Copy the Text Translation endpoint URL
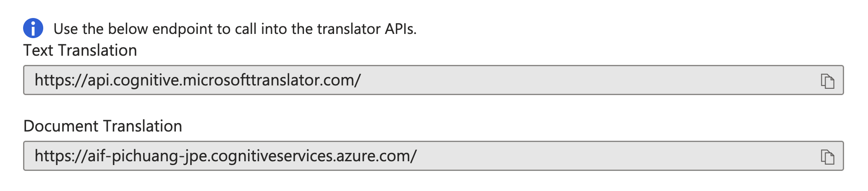The height and width of the screenshot is (191, 868). coord(827,81)
